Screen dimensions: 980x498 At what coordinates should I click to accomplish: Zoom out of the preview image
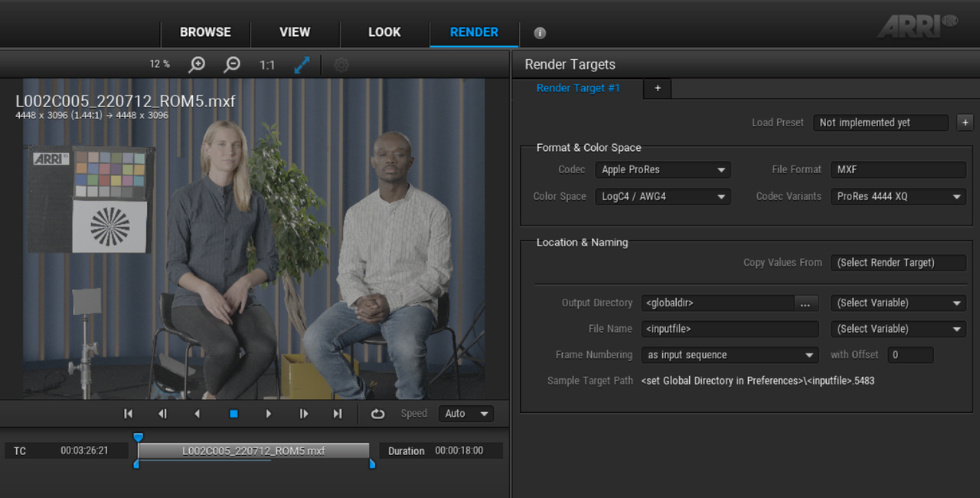pyautogui.click(x=232, y=64)
